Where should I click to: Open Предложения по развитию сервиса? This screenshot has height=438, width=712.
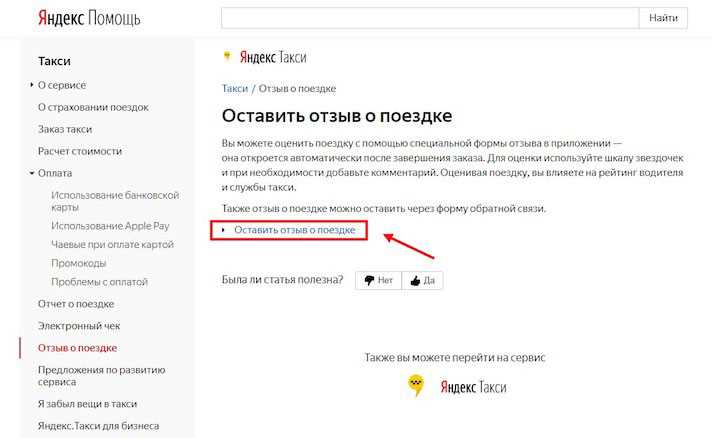102,376
